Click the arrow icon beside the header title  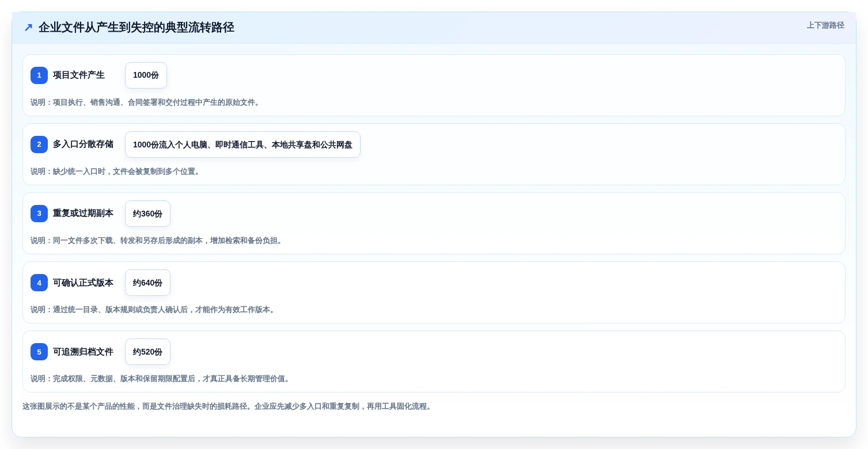pyautogui.click(x=28, y=28)
